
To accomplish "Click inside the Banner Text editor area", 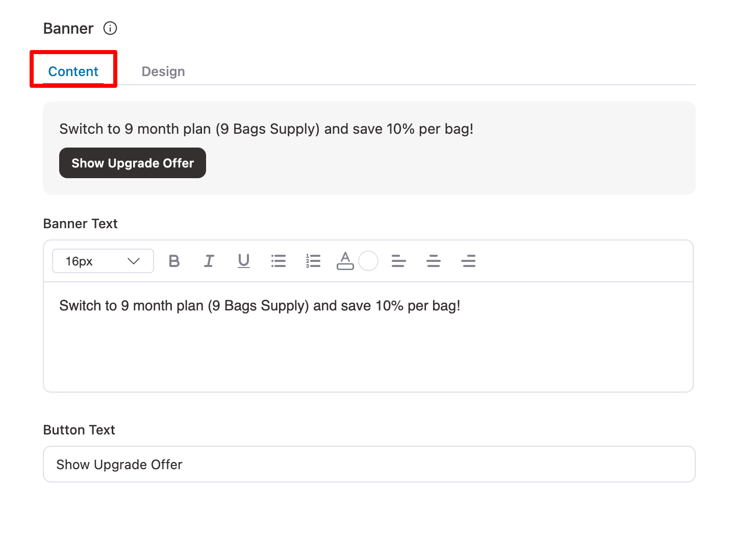I will coord(367,347).
